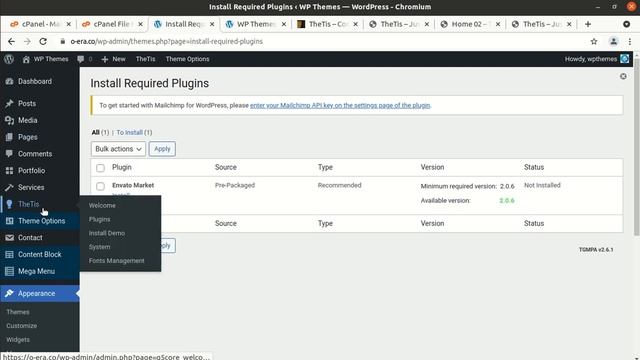The height and width of the screenshot is (360, 640).
Task: Open Fonts Management from flyout
Action: 117,260
